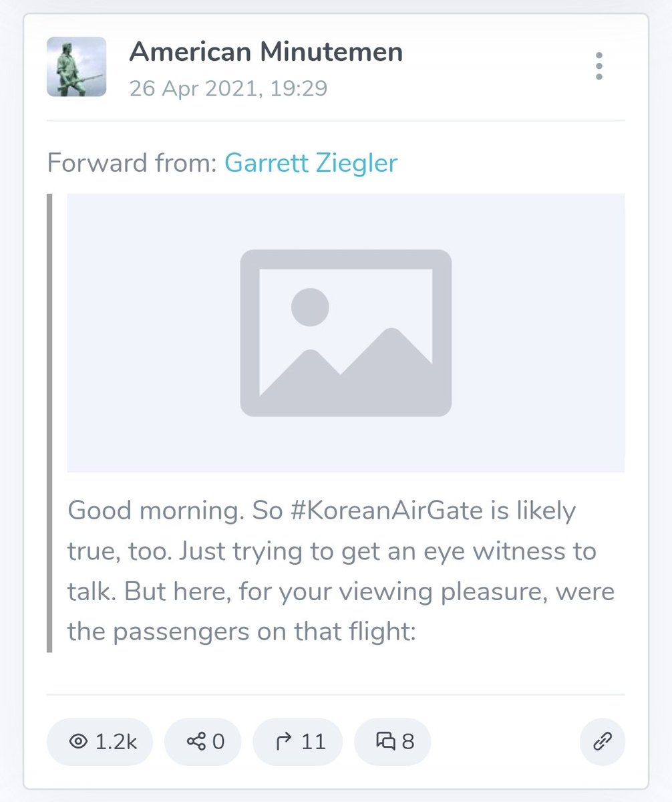This screenshot has width=672, height=802.
Task: Open comments via the speech bubble icon
Action: (x=385, y=741)
